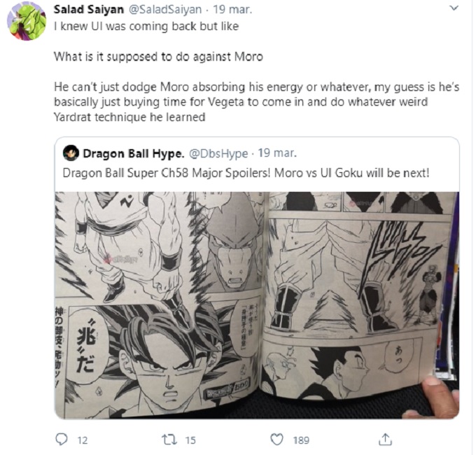Image resolution: width=476 pixels, height=455 pixels.
Task: Click Dragon Ball Hype's small avatar
Action: [x=71, y=153]
